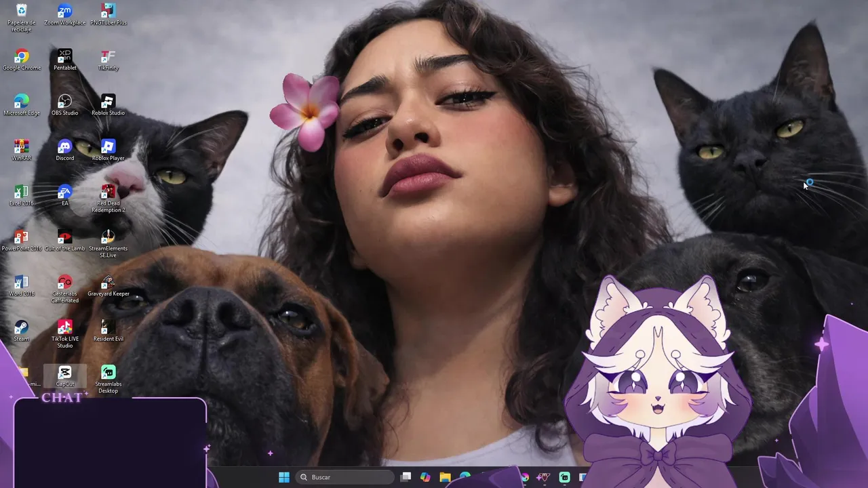Select TikTok LIVE Studio desktop icon
The width and height of the screenshot is (868, 488).
click(64, 333)
